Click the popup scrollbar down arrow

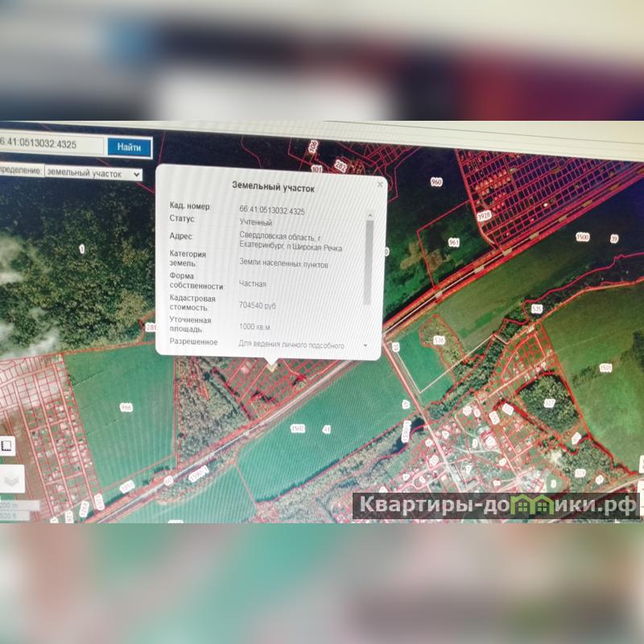[x=365, y=345]
